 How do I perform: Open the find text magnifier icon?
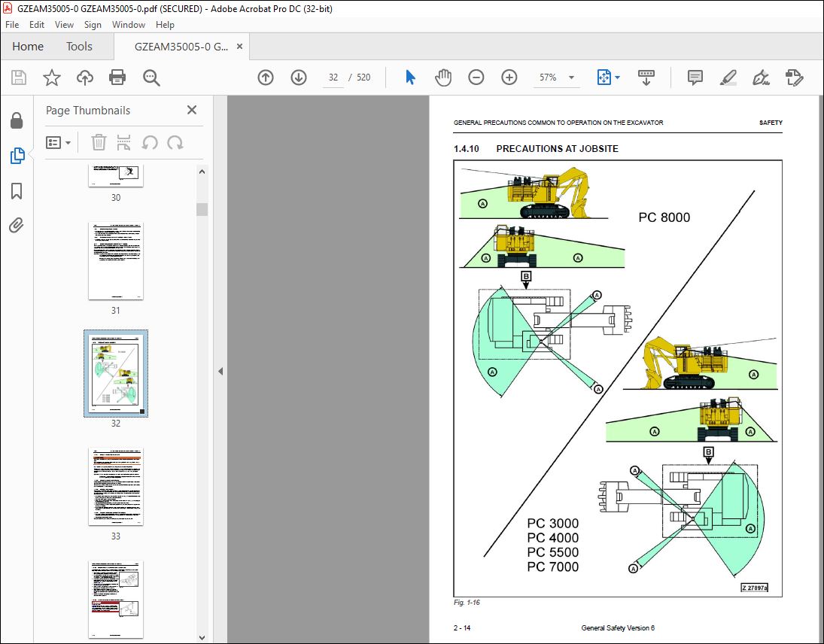(151, 77)
